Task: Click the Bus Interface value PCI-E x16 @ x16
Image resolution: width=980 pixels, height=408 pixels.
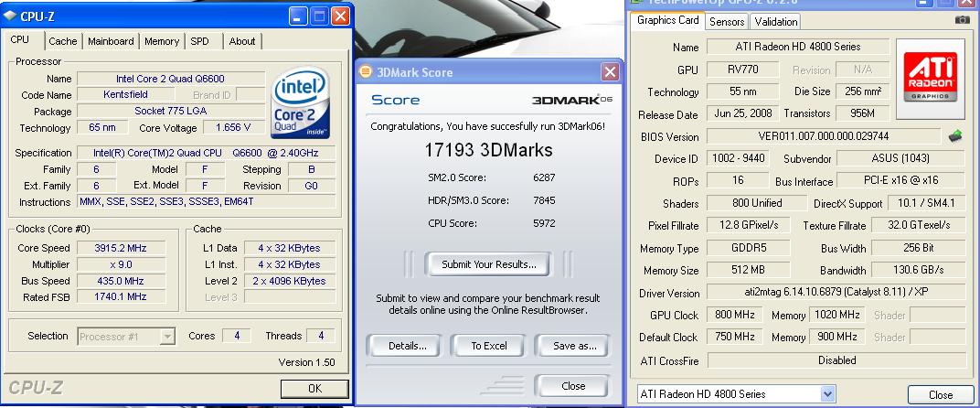Action: click(900, 181)
